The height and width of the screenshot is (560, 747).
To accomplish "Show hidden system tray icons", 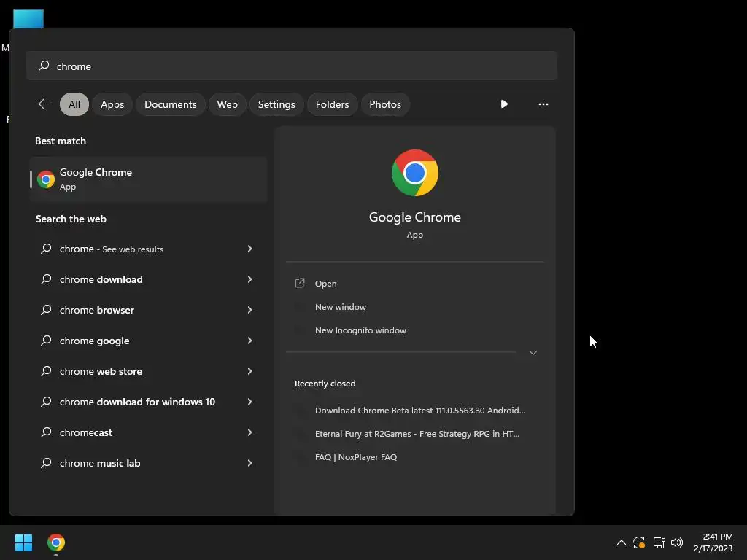I will pos(622,542).
